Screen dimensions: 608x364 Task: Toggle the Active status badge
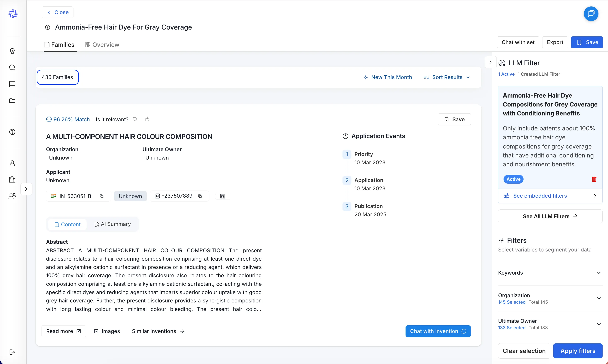(513, 179)
